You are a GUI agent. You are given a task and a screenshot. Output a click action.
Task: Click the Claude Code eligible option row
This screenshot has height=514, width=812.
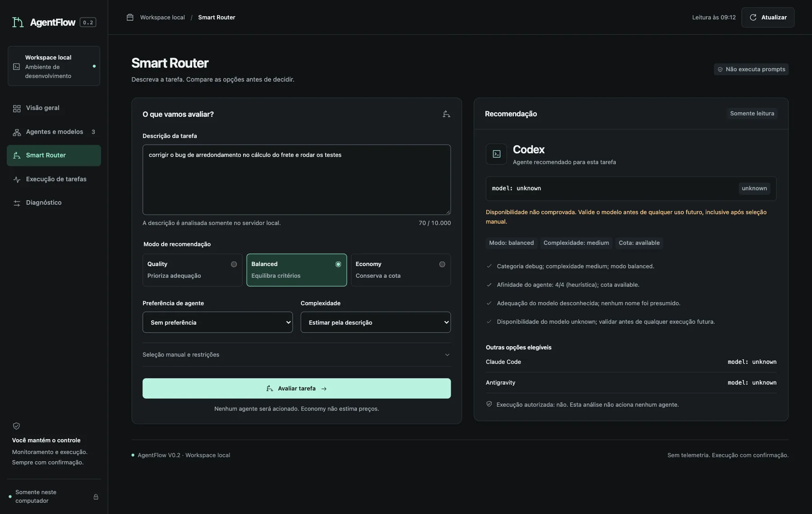click(x=631, y=362)
